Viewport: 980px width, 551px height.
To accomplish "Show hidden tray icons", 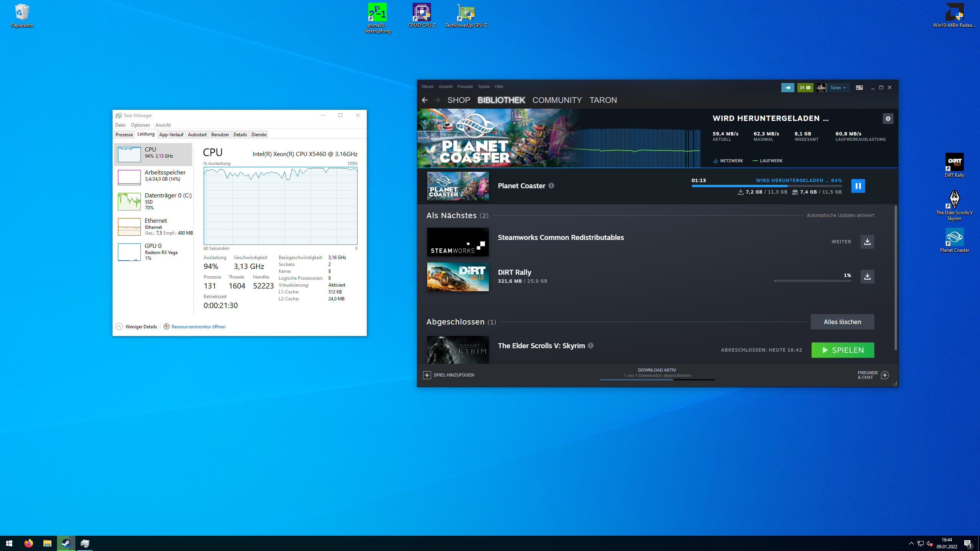I will click(x=912, y=543).
